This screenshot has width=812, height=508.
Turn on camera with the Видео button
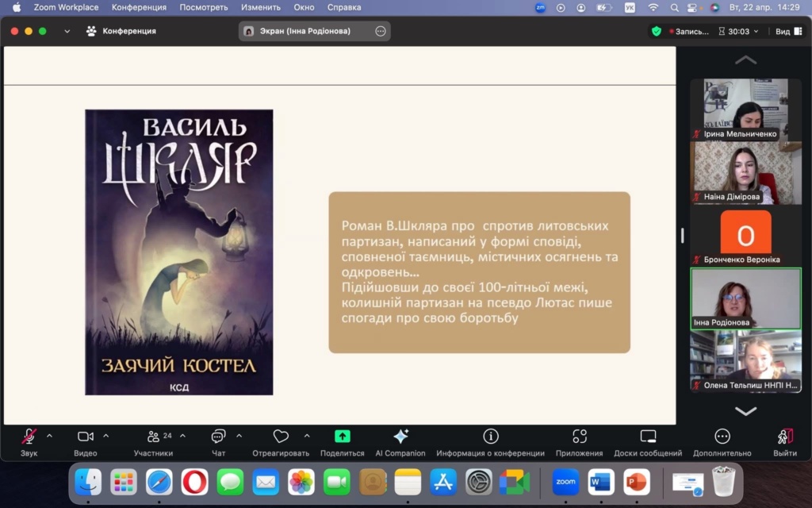coord(86,441)
